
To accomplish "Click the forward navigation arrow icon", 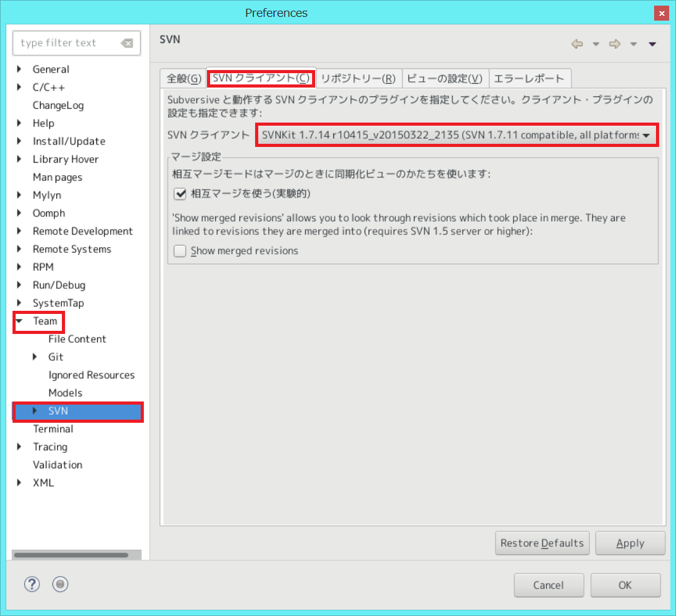I will point(615,44).
